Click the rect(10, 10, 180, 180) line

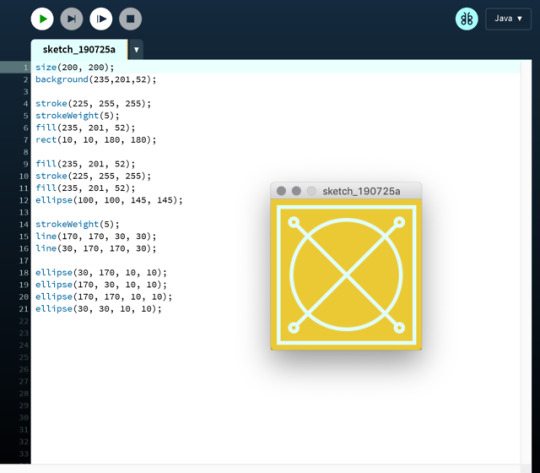point(96,140)
